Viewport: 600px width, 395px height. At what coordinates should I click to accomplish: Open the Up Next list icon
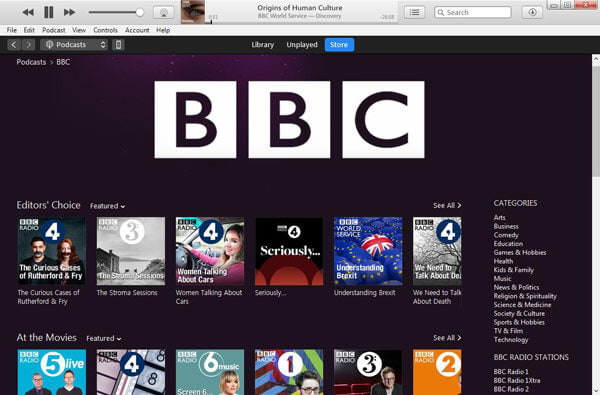click(414, 12)
